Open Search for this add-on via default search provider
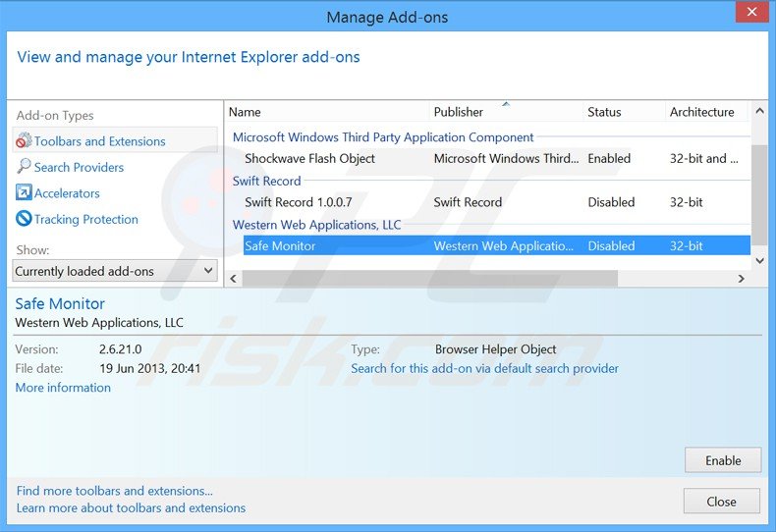The height and width of the screenshot is (532, 776). pos(484,368)
